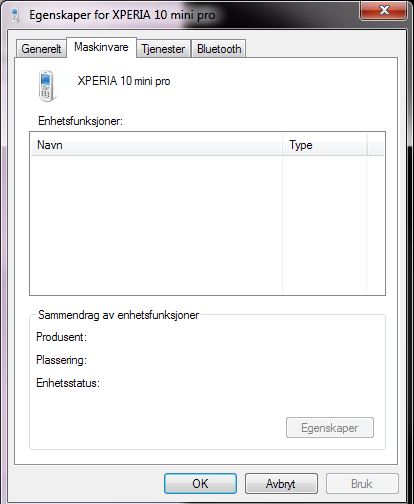This screenshot has width=414, height=504.
Task: Click the OK button
Action: coord(200,483)
